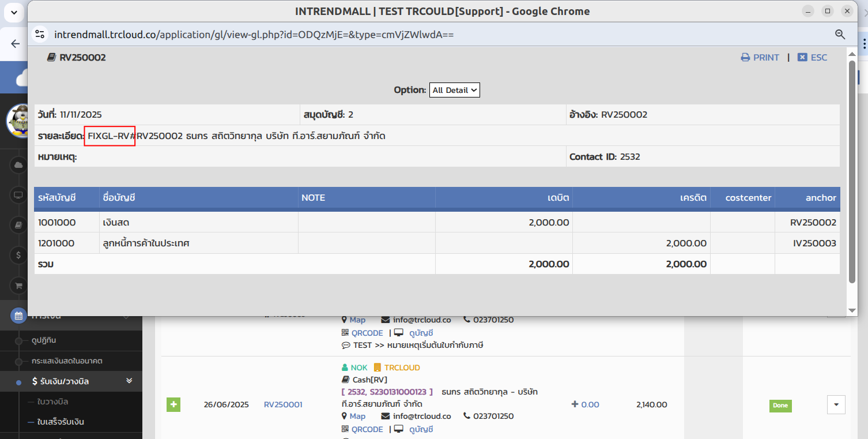Click the calendar icon in sidebar
Viewport: 868px width, 439px height.
18,316
